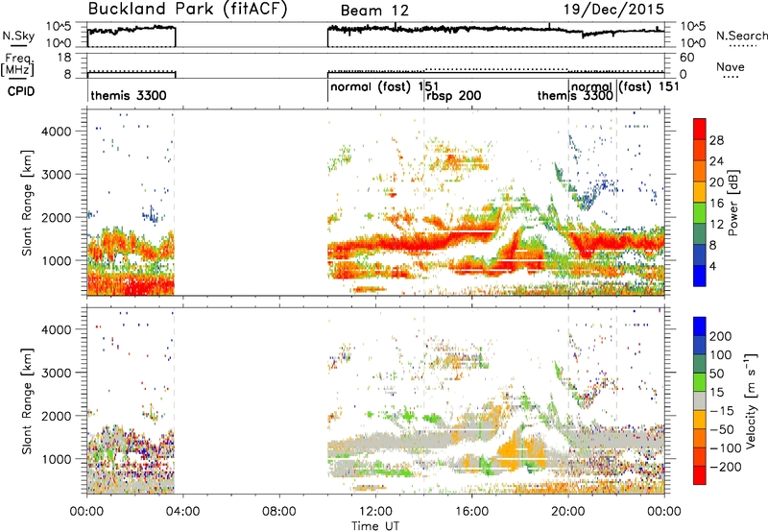Click the '20:00' time axis tick

click(x=567, y=512)
